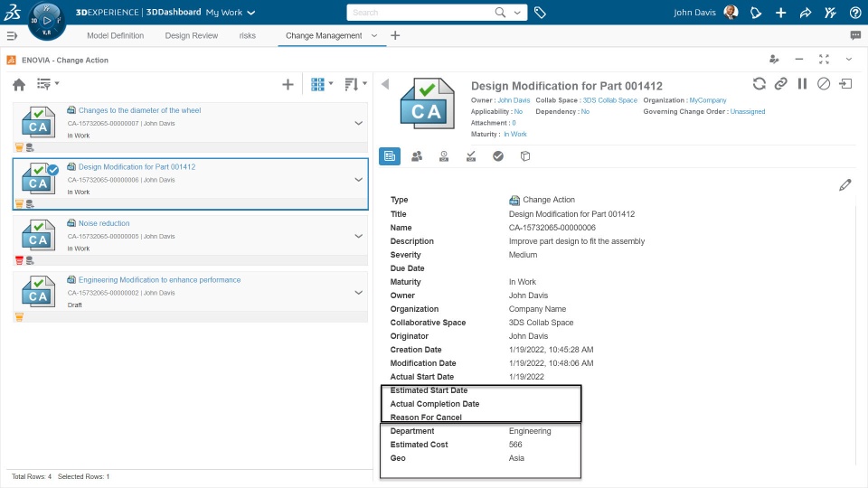868x488 pixels.
Task: Click the hold (pause) icon for the change action
Action: (x=802, y=84)
